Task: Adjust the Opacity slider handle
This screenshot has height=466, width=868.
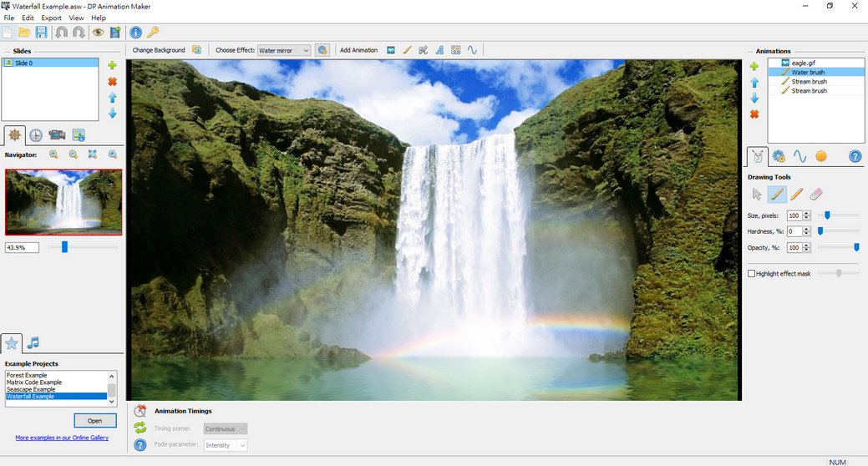Action: click(855, 247)
